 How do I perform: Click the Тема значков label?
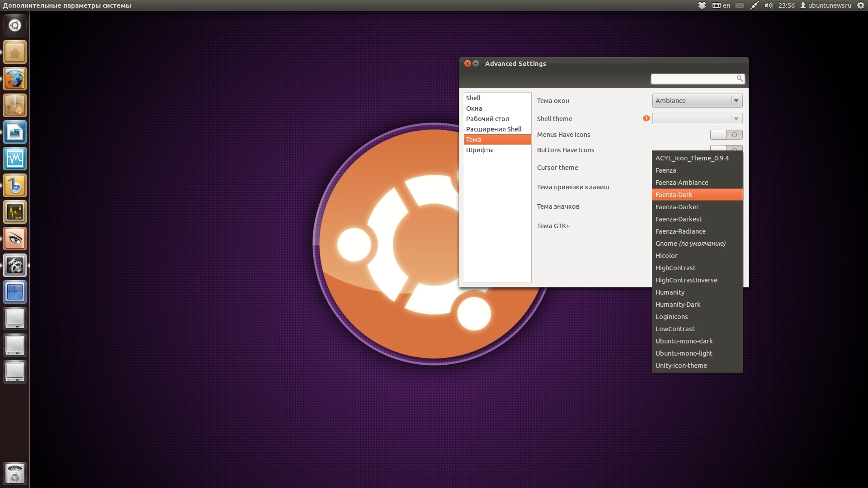(x=558, y=206)
